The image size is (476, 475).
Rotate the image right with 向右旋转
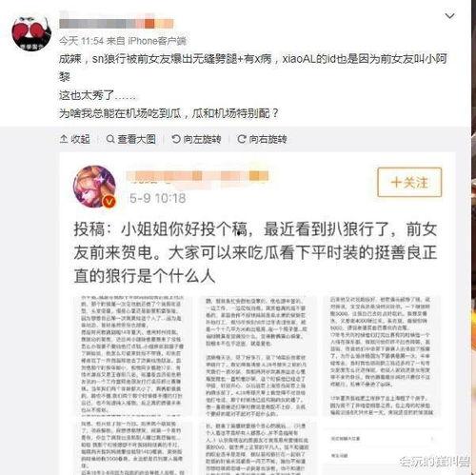262,139
